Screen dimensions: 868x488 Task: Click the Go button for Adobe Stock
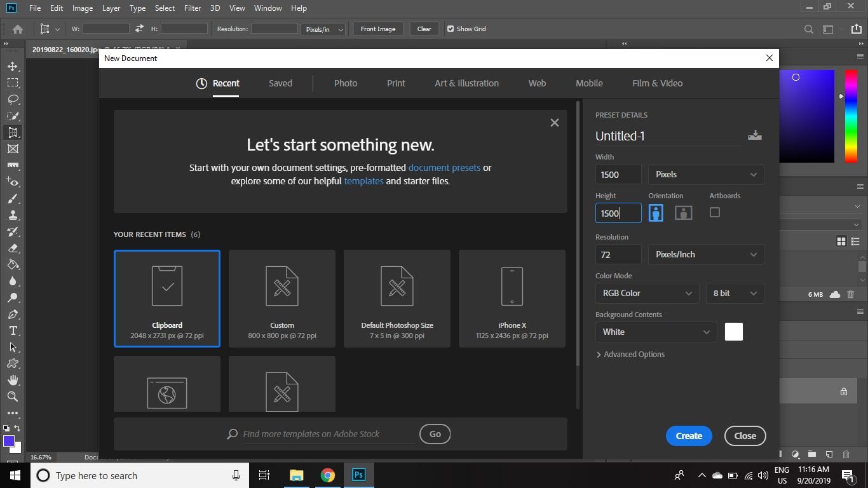tap(435, 434)
